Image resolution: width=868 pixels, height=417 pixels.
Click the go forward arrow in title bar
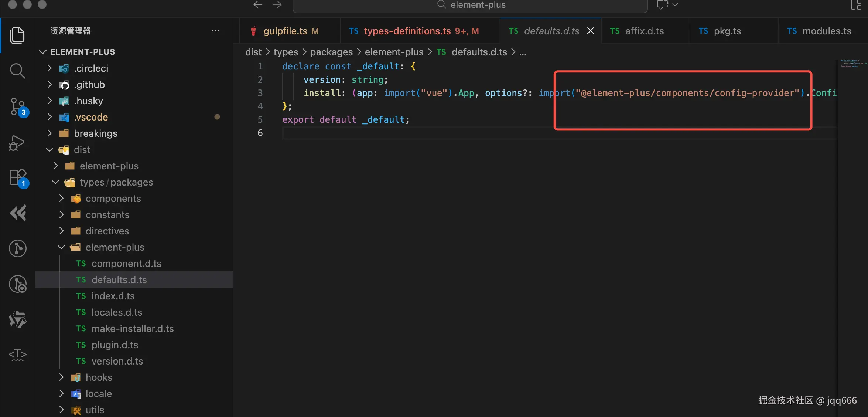(x=277, y=5)
